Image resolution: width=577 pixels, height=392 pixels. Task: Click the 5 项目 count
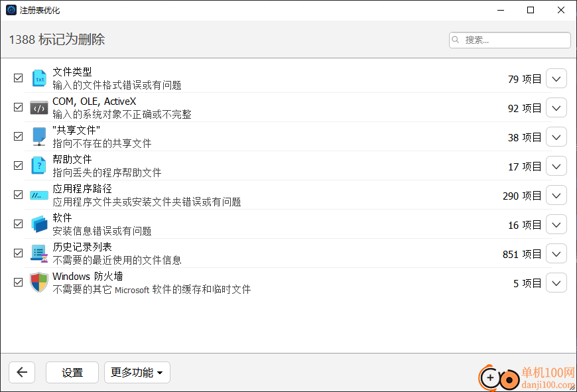[x=527, y=283]
